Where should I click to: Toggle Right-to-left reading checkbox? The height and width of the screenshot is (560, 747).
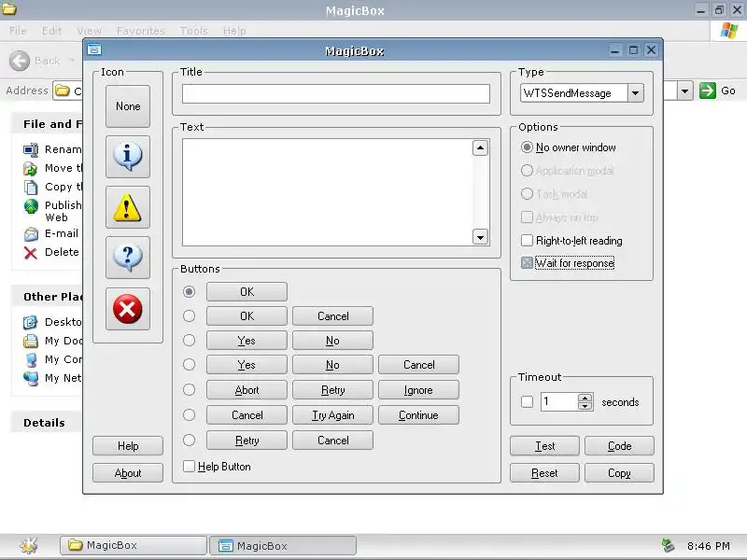tap(527, 241)
